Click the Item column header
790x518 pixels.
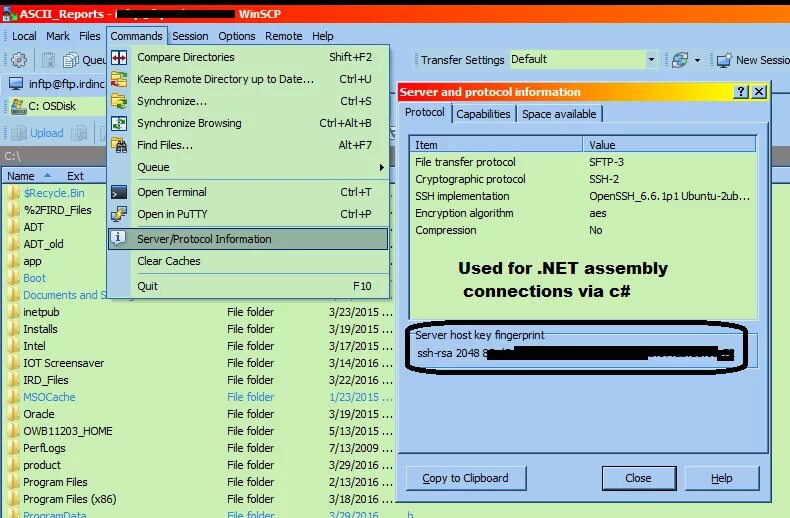pos(496,145)
